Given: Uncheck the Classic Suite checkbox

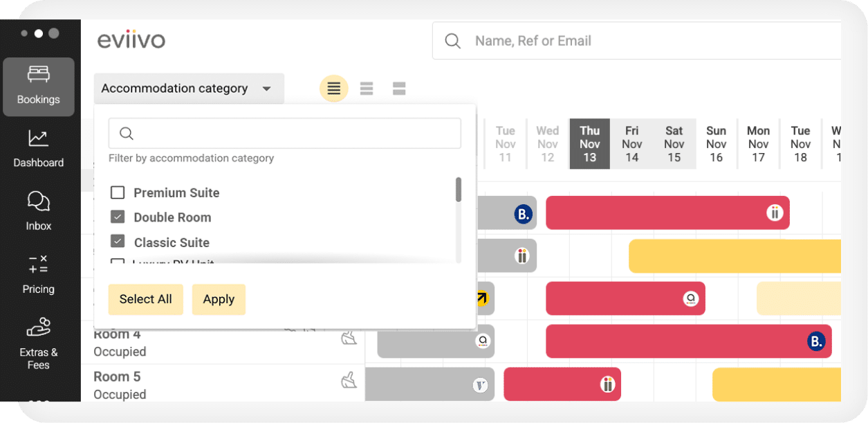Looking at the screenshot, I should (x=118, y=242).
